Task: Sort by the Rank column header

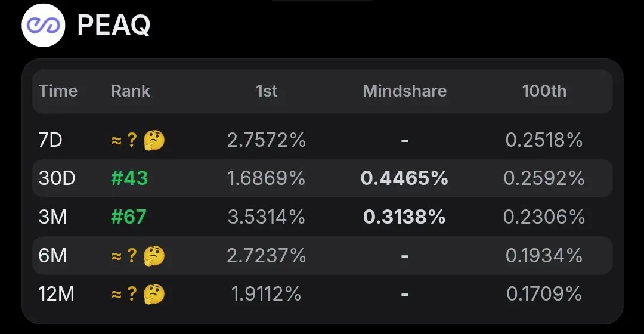Action: pos(131,91)
